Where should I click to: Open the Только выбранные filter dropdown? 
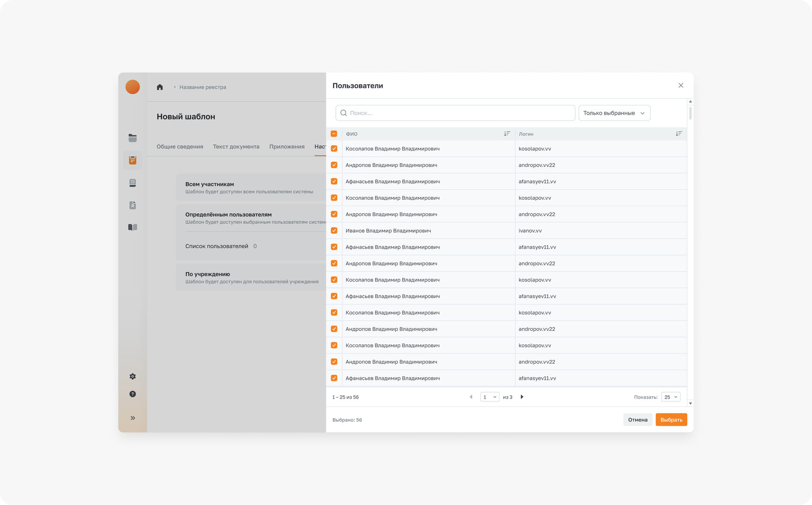[x=614, y=113]
